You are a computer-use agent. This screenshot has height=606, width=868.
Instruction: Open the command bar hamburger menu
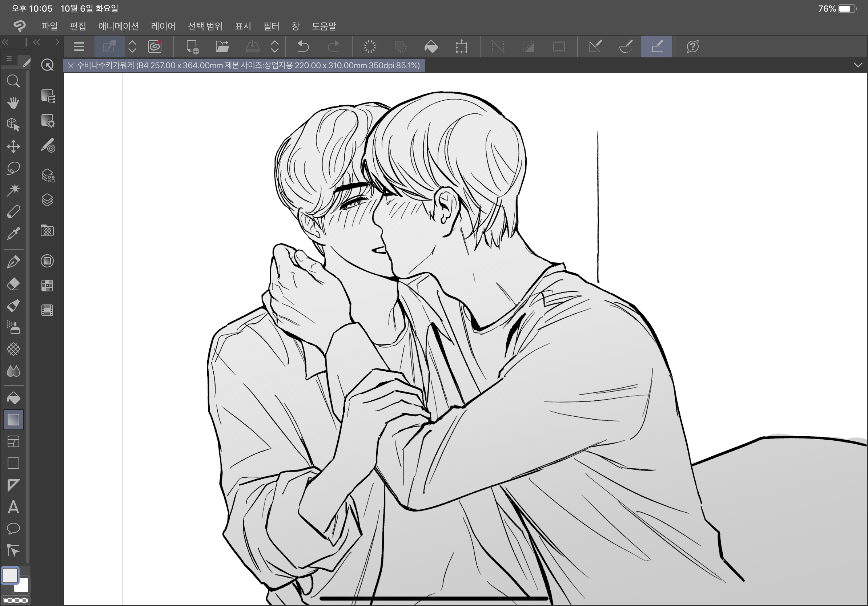coord(79,47)
